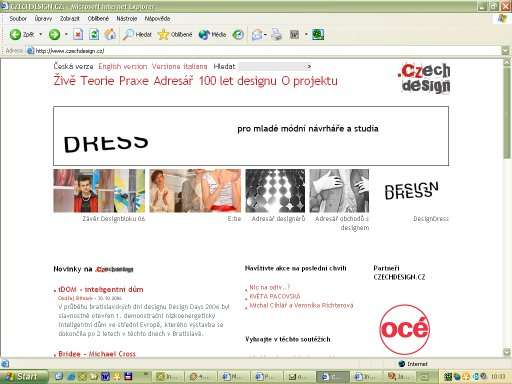Image resolution: width=512 pixels, height=384 pixels.
Task: Stop page loading with red X icon
Action: click(78, 34)
